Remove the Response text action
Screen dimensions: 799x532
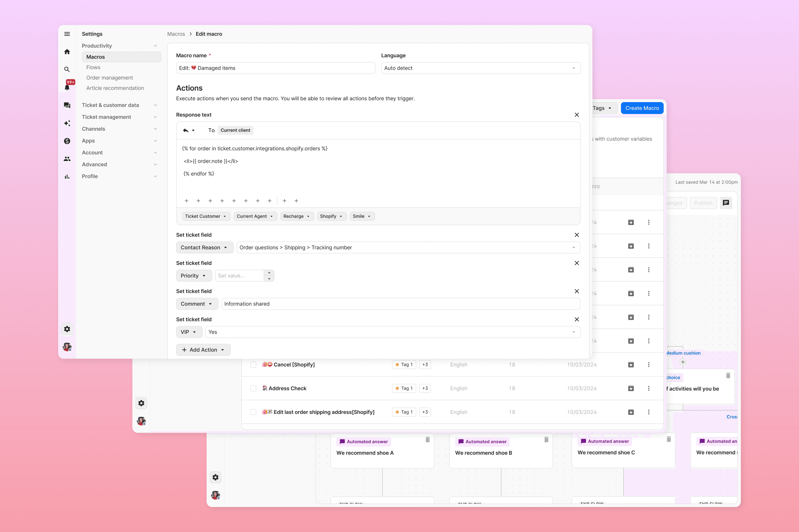click(x=577, y=115)
